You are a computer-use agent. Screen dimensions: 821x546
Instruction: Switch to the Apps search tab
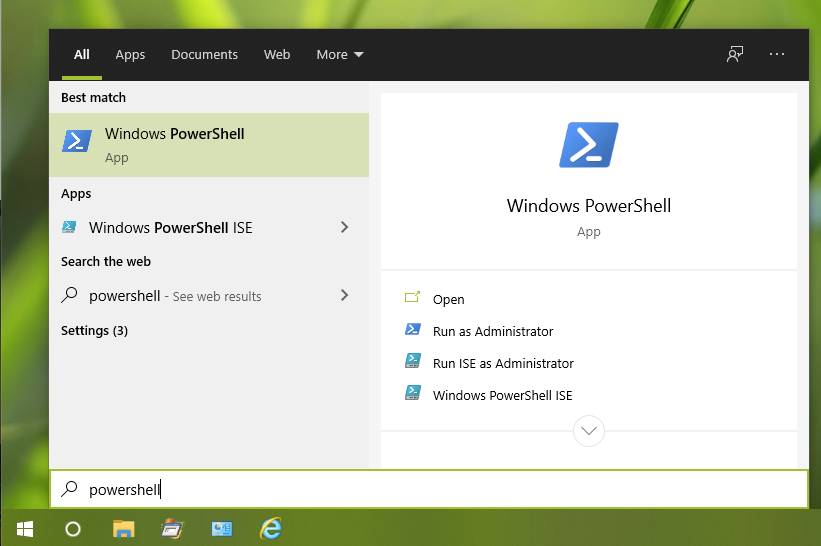(x=130, y=54)
